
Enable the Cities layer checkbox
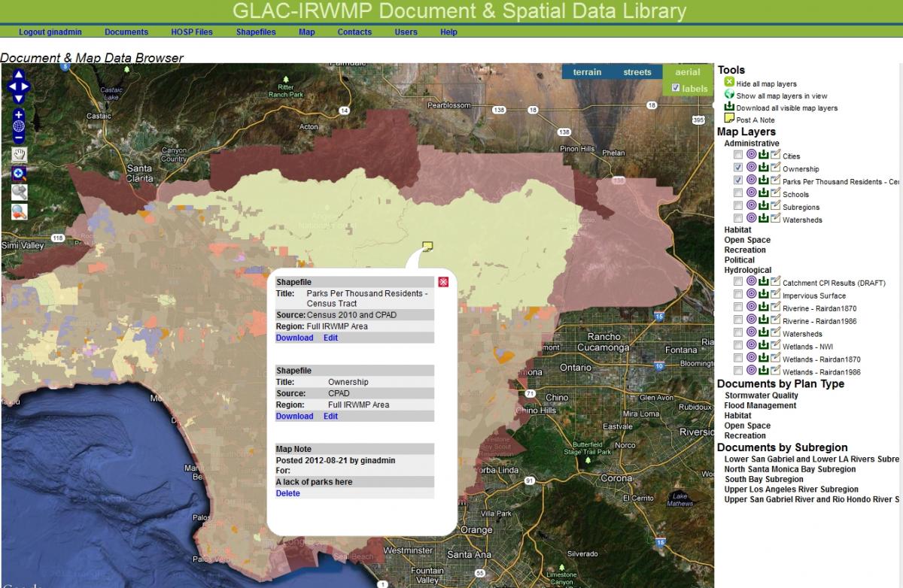pos(738,155)
